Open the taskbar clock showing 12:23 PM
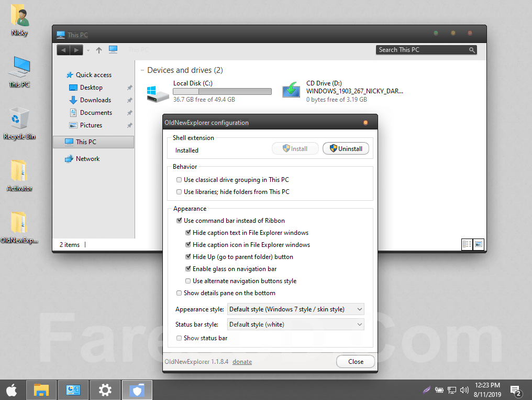532x400 pixels. 487,390
